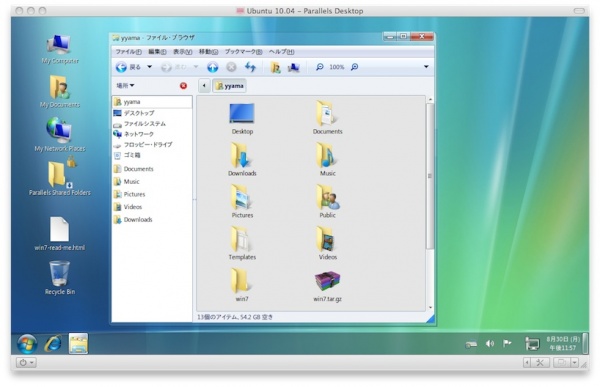
Task: Open the home folder toolbar icon
Action: pyautogui.click(x=275, y=67)
